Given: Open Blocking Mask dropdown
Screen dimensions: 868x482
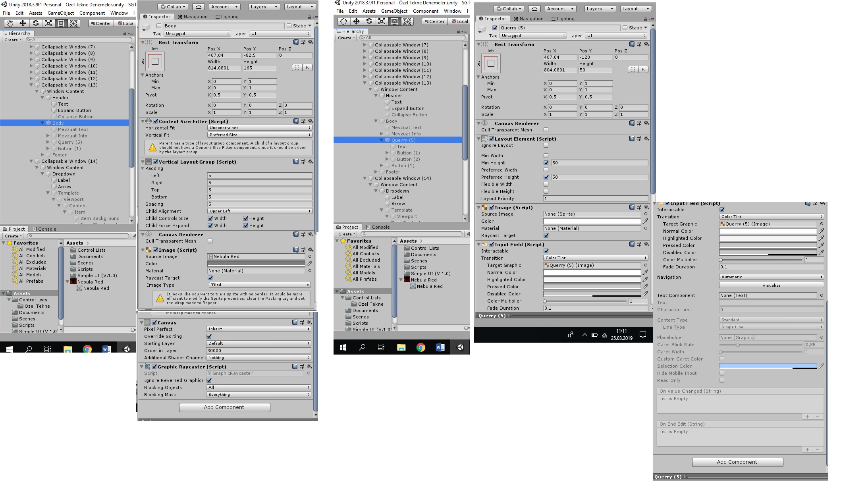Looking at the screenshot, I should tap(258, 395).
